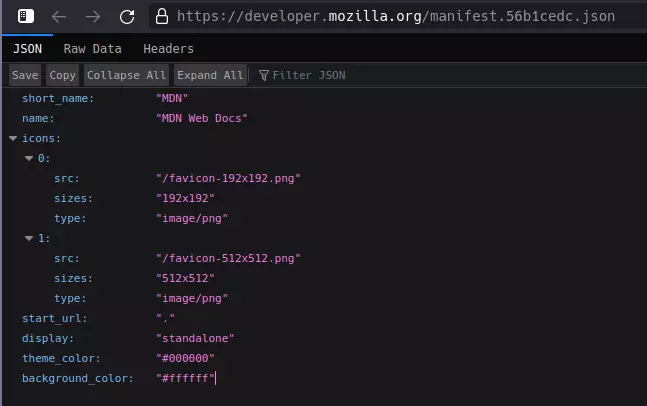The image size is (647, 406).
Task: Copy the JSON content
Action: pyautogui.click(x=62, y=75)
